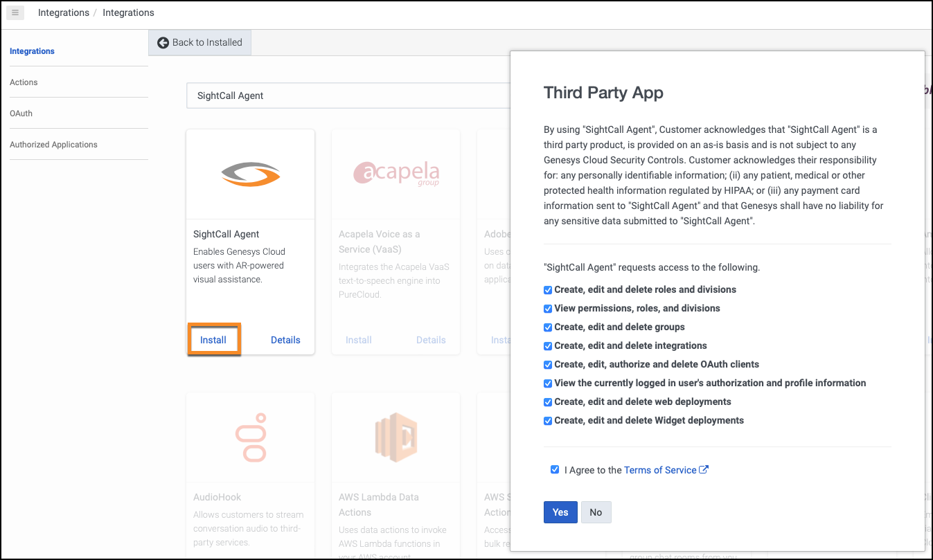
Task: Click No in the Third Party App dialog
Action: (596, 512)
